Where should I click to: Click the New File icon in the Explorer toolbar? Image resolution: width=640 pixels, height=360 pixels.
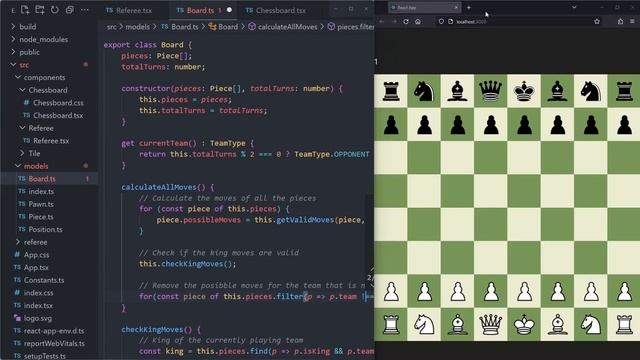pos(24,10)
